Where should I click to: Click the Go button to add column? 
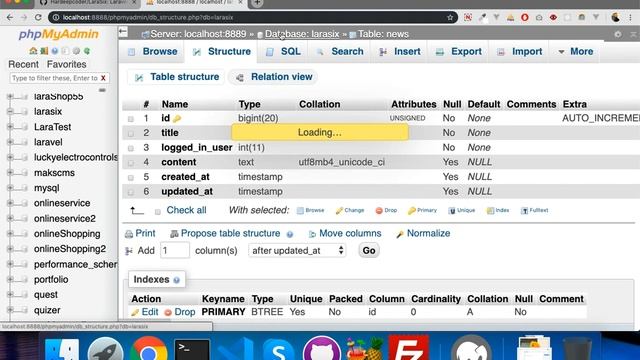click(x=369, y=250)
